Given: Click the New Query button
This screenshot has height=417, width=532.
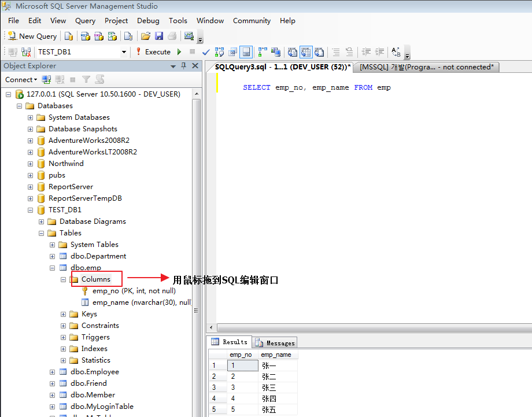Looking at the screenshot, I should coord(32,36).
